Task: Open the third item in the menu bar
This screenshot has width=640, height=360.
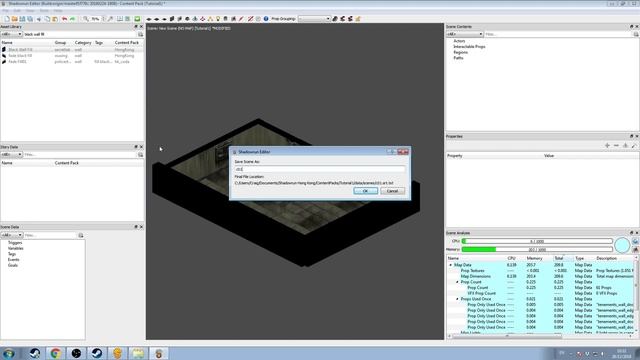Action: tap(30, 11)
